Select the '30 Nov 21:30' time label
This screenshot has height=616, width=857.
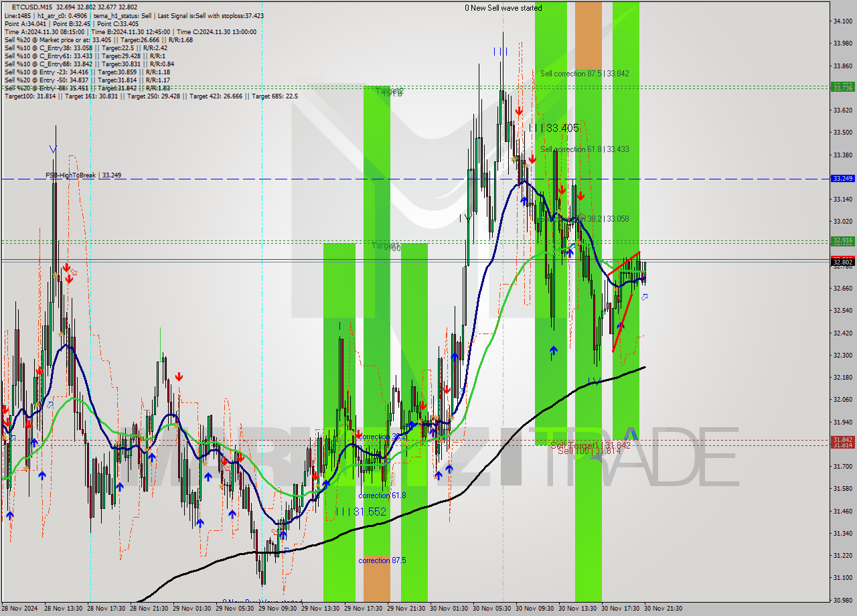pos(663,609)
